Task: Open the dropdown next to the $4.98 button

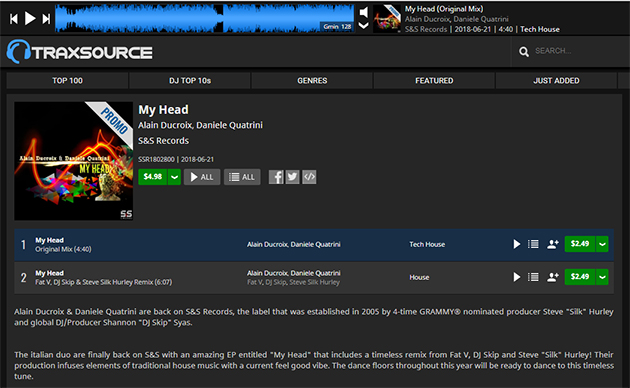Action: [174, 177]
